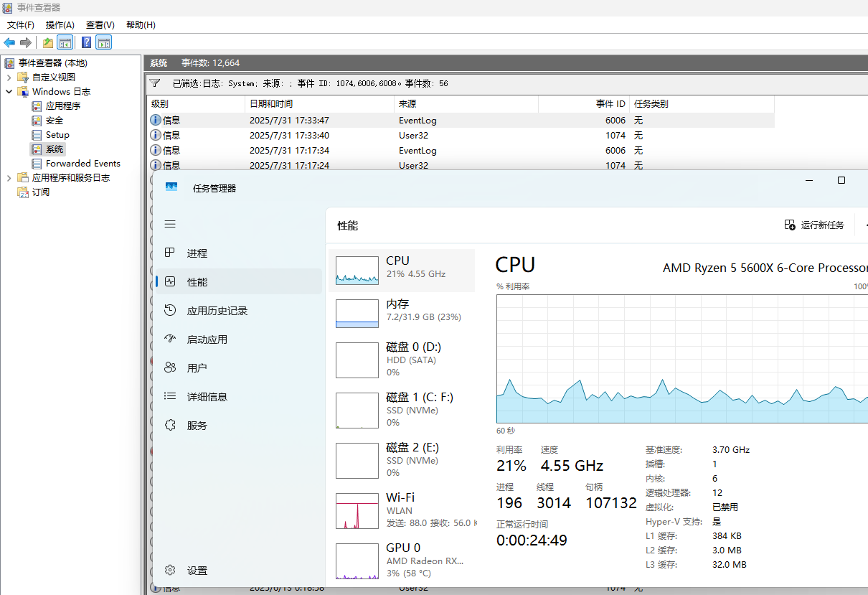Select 应用程序 log in tree
This screenshot has width=868, height=595.
63,106
